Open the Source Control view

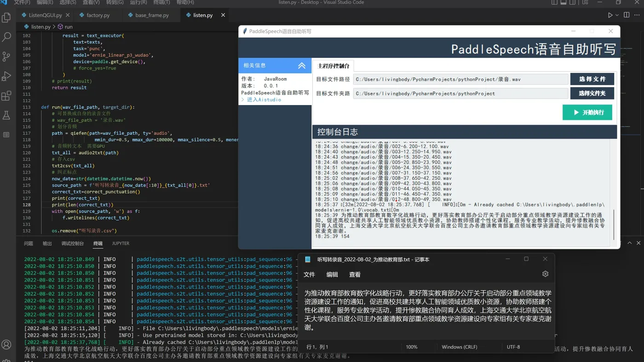(6, 56)
